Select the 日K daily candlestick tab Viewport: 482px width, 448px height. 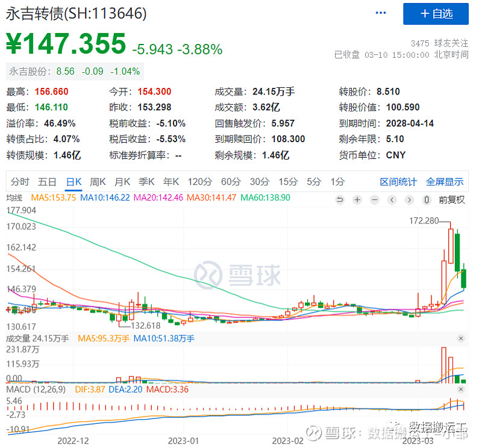74,182
